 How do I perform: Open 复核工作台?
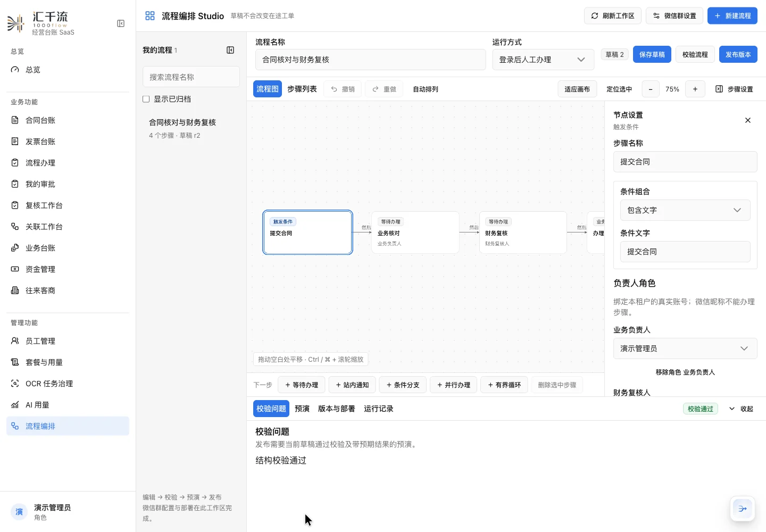[x=68, y=205]
